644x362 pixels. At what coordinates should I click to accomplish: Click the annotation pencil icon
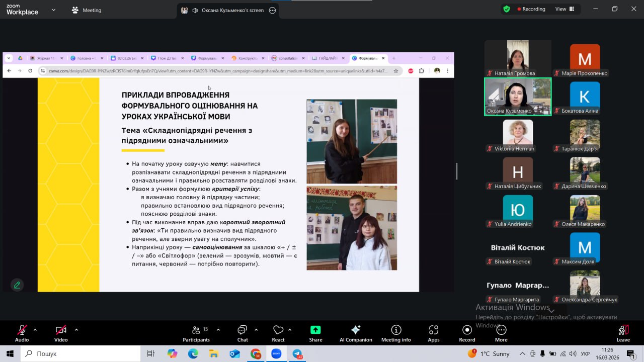pyautogui.click(x=17, y=285)
